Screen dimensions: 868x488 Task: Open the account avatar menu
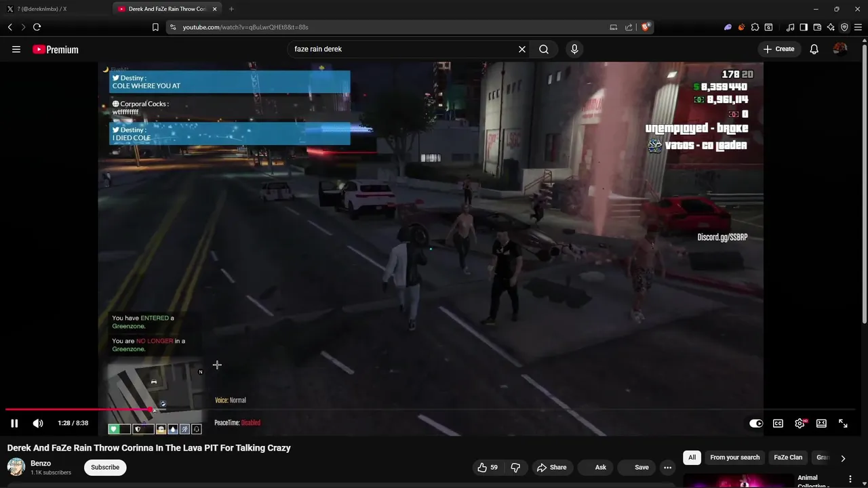pyautogui.click(x=840, y=49)
